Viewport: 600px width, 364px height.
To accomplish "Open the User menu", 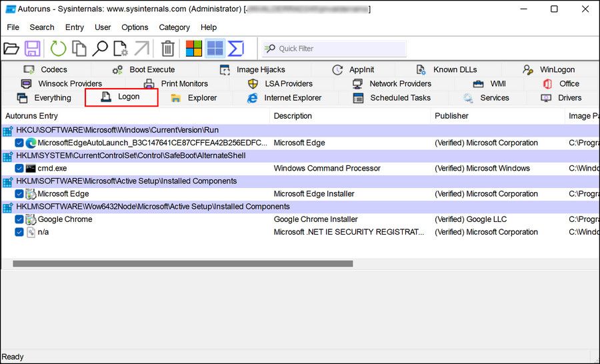I will (x=103, y=27).
